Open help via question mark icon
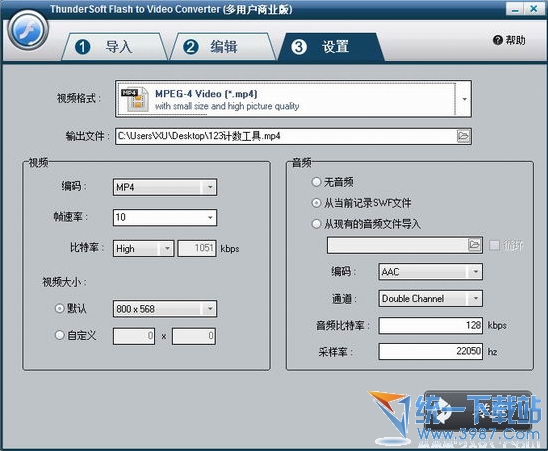 [x=497, y=40]
